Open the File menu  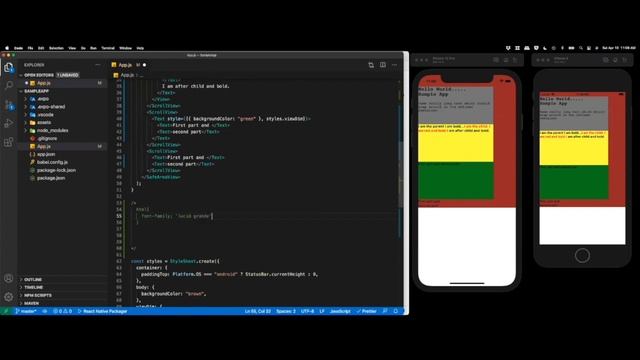pyautogui.click(x=30, y=48)
